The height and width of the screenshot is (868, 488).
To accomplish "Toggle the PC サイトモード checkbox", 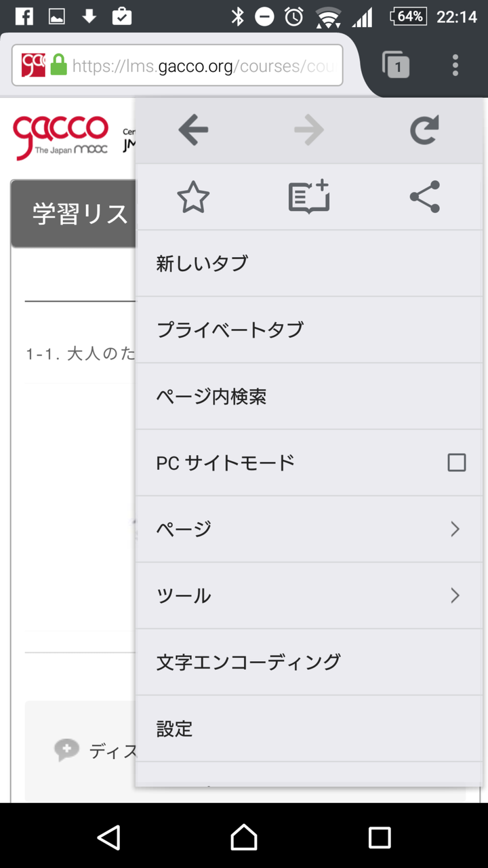I will (457, 462).
